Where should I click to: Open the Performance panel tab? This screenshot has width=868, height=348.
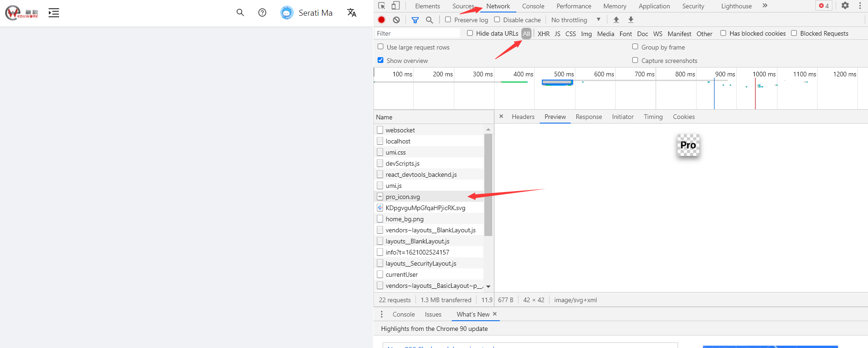pyautogui.click(x=574, y=6)
